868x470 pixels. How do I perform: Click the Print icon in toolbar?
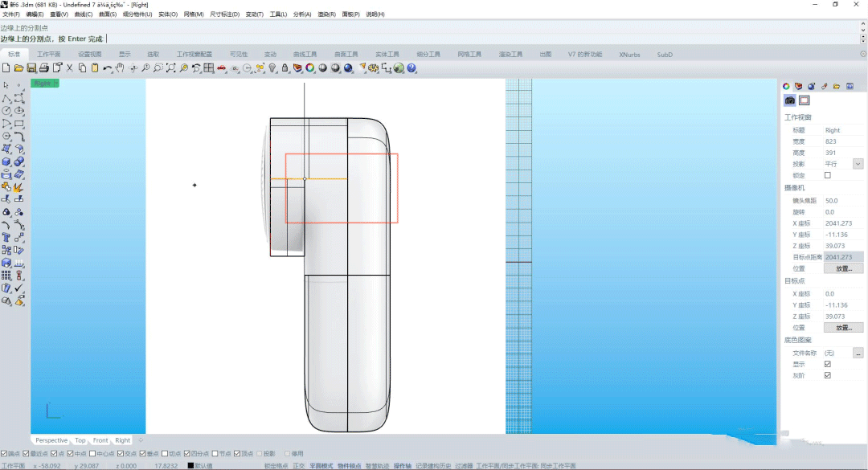click(x=44, y=68)
